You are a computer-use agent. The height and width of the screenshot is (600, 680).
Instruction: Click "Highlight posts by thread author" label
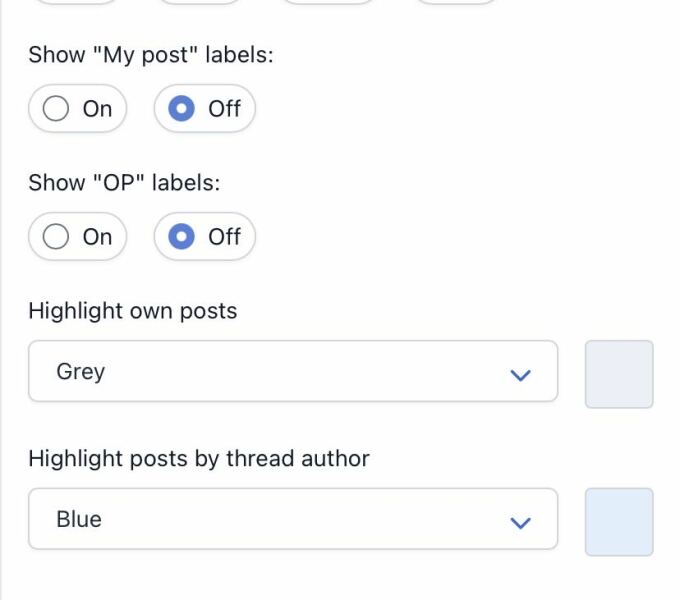pos(199,459)
